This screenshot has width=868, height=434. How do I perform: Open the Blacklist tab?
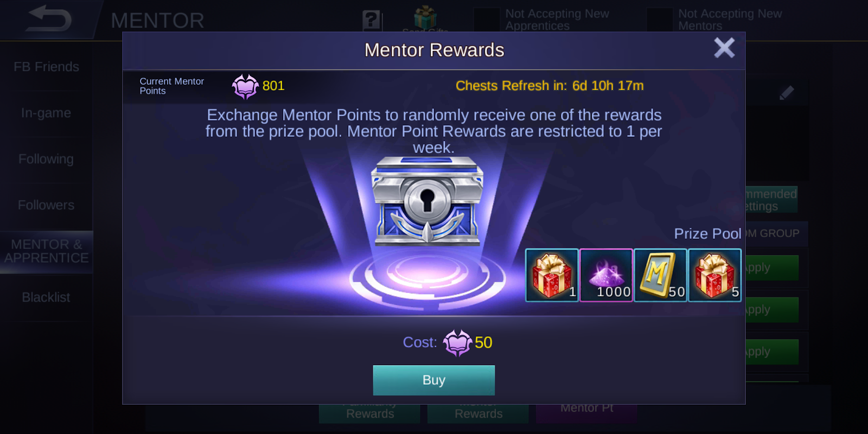pos(47,297)
